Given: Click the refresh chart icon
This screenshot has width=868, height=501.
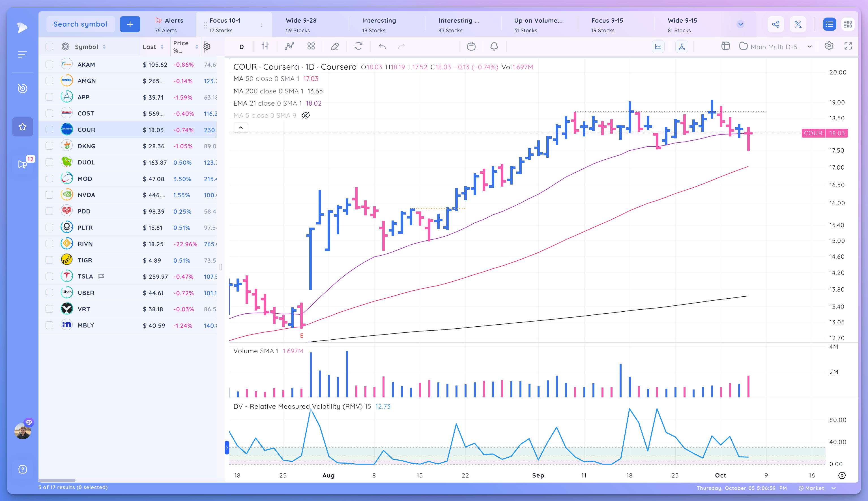Looking at the screenshot, I should pyautogui.click(x=358, y=46).
